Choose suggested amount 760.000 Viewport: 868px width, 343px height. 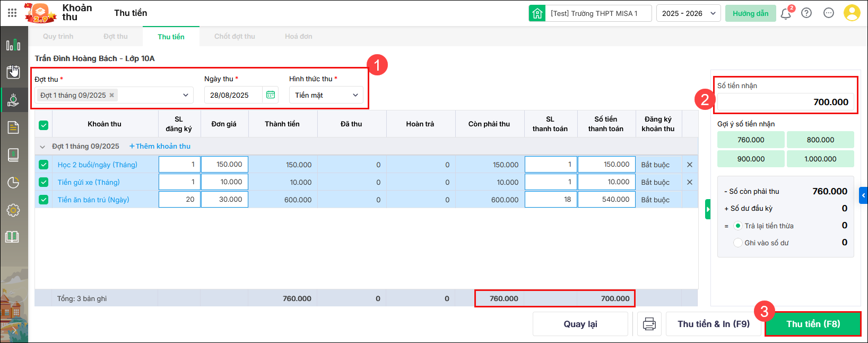[x=751, y=140]
